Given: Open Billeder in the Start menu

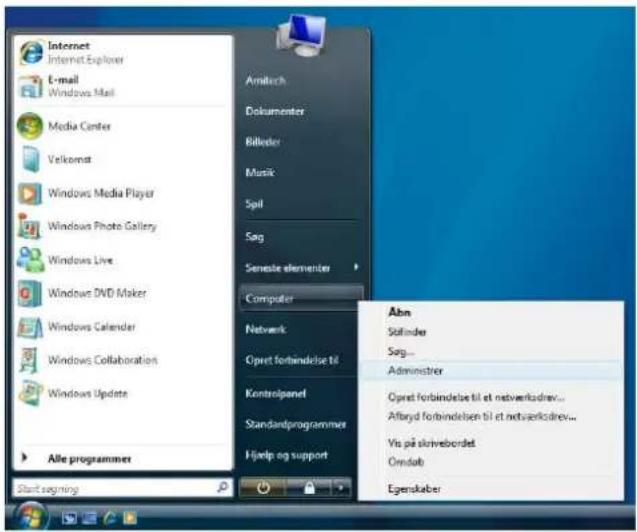Looking at the screenshot, I should pyautogui.click(x=262, y=141).
